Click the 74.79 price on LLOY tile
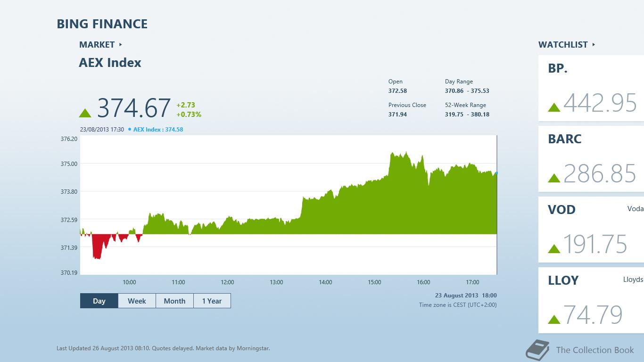 tap(593, 315)
